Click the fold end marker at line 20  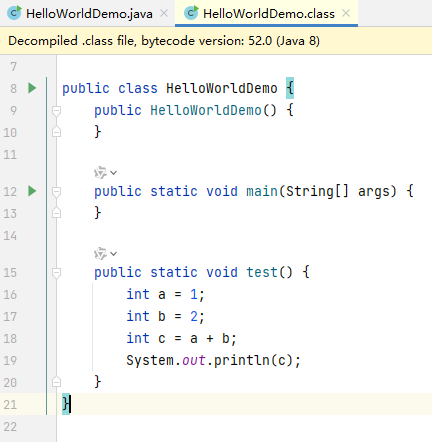pyautogui.click(x=56, y=381)
